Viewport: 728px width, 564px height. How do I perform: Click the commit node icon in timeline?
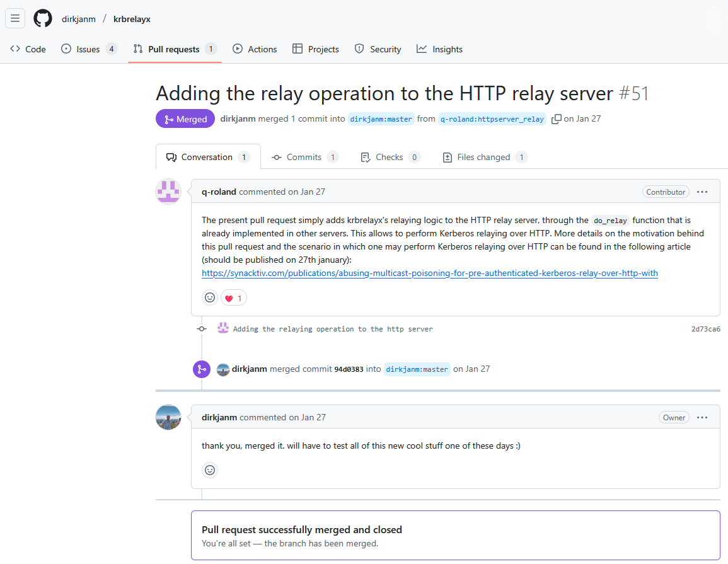click(202, 329)
